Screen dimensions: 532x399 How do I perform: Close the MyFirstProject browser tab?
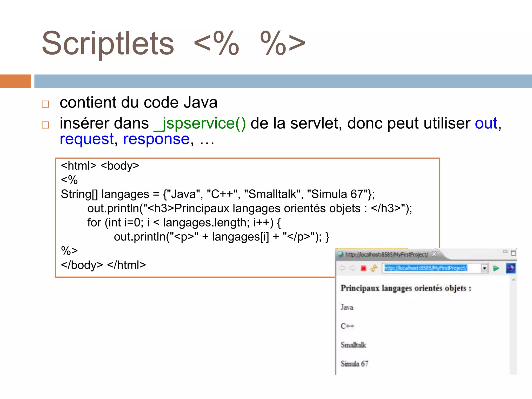[434, 254]
